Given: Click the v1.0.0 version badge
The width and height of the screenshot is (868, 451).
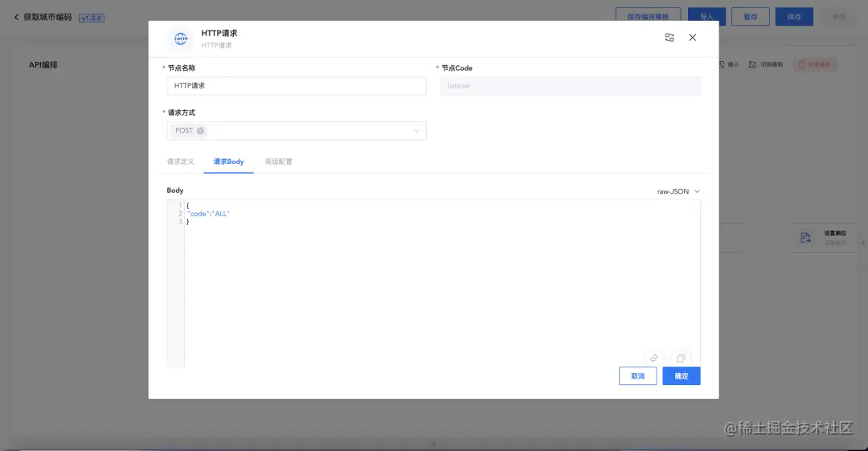Looking at the screenshot, I should pyautogui.click(x=92, y=18).
